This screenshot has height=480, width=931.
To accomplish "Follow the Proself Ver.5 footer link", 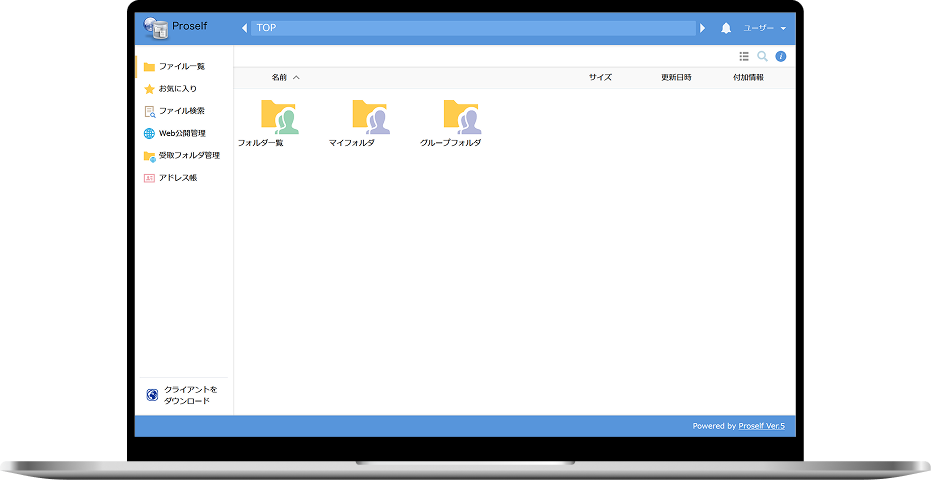I will [x=761, y=426].
